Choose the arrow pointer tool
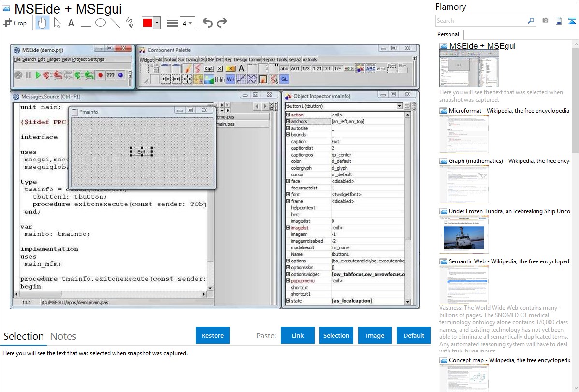Image resolution: width=579 pixels, height=392 pixels. point(57,23)
